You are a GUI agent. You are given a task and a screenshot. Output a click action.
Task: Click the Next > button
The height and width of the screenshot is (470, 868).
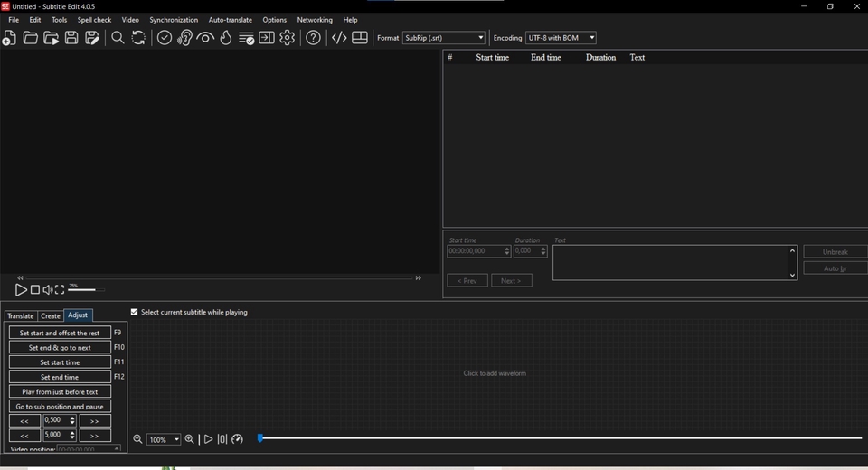511,281
